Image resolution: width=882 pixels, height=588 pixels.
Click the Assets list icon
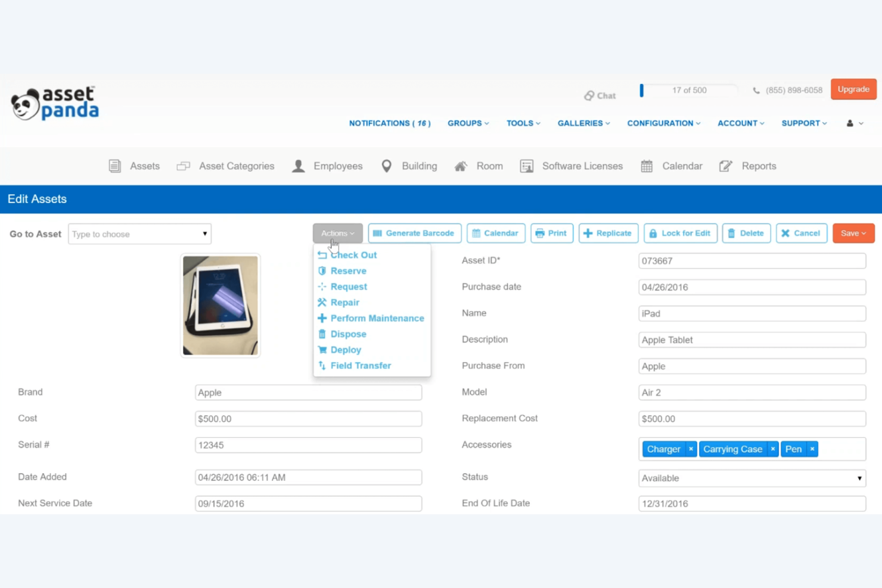(115, 166)
